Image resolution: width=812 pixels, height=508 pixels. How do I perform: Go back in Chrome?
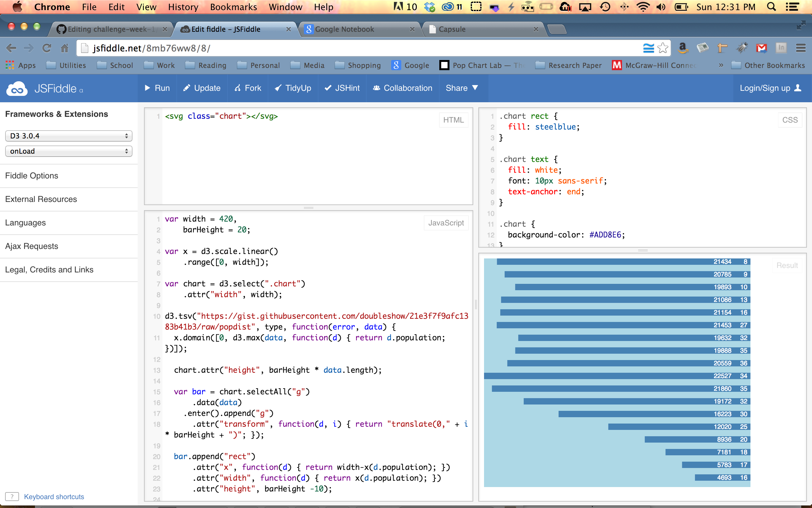pos(11,48)
